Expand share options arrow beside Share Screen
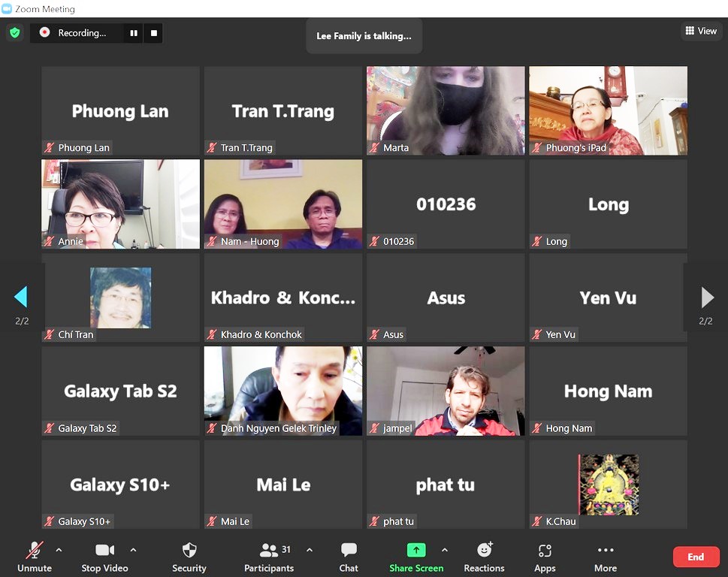The width and height of the screenshot is (728, 577). pos(445,550)
